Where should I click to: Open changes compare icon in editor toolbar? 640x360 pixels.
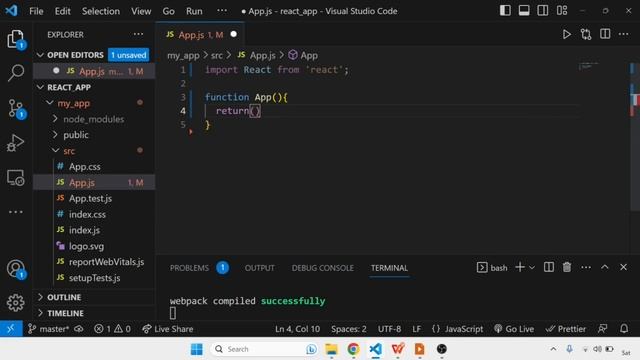(x=586, y=34)
